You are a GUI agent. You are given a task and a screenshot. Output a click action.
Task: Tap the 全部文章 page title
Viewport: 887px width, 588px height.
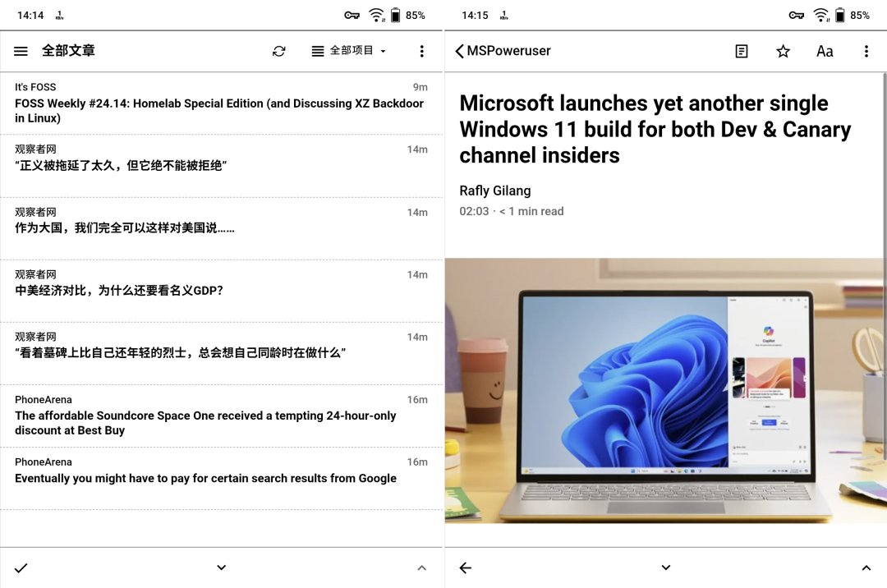click(x=68, y=51)
